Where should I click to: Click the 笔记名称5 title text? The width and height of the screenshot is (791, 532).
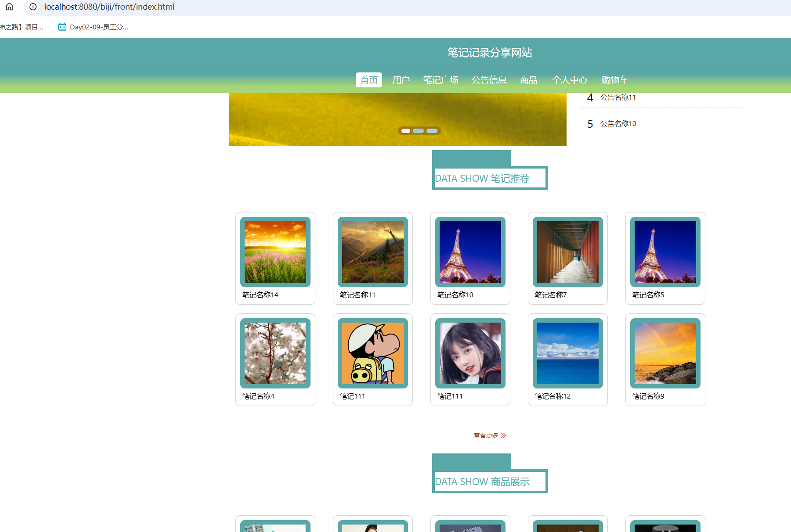(648, 295)
